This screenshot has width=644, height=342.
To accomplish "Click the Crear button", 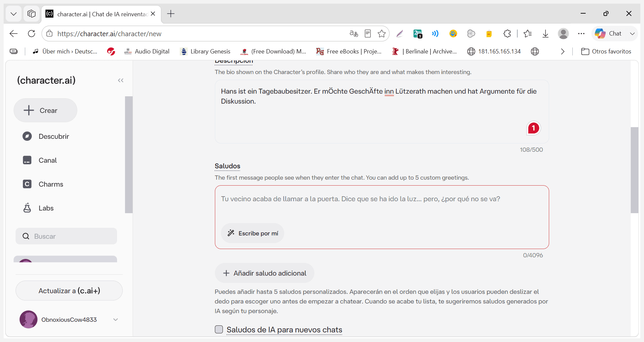I will pos(45,110).
